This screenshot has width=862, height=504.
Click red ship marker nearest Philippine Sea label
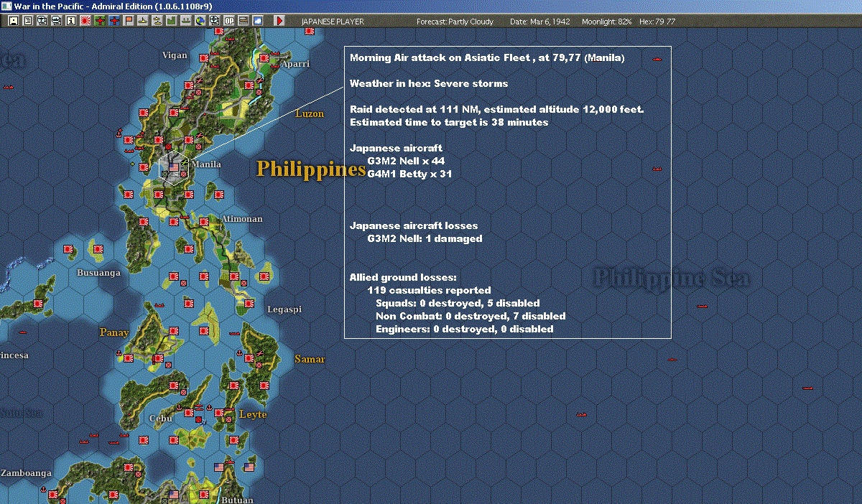[703, 307]
